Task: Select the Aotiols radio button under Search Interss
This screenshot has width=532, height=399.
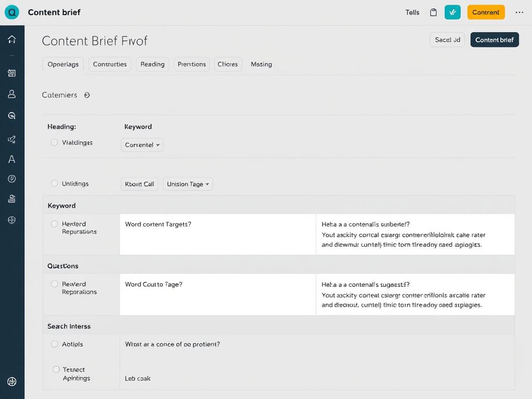Action: 55,344
